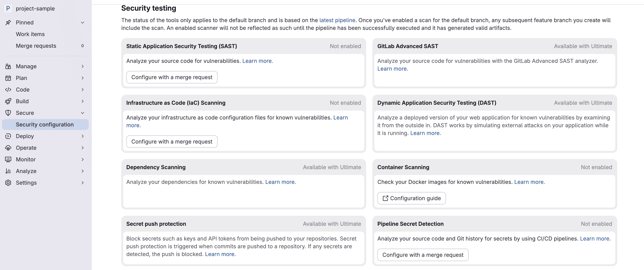
Task: Select the Code icon in the sidebar
Action: click(x=8, y=89)
